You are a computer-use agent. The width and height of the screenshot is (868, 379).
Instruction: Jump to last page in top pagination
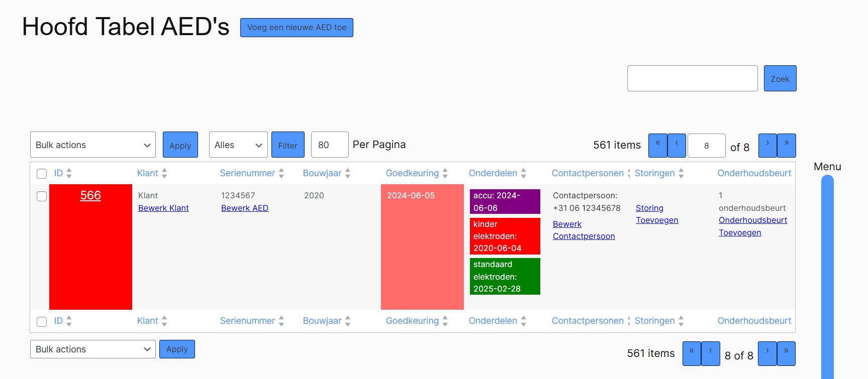click(786, 146)
